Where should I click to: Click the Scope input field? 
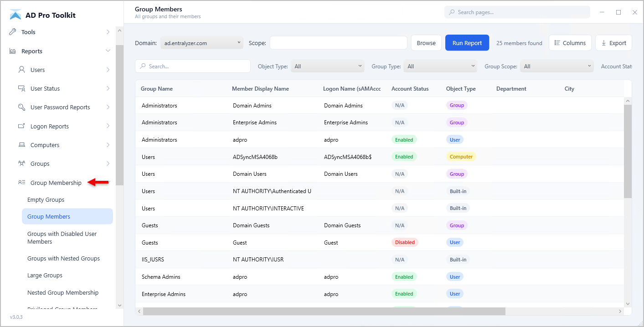(338, 43)
